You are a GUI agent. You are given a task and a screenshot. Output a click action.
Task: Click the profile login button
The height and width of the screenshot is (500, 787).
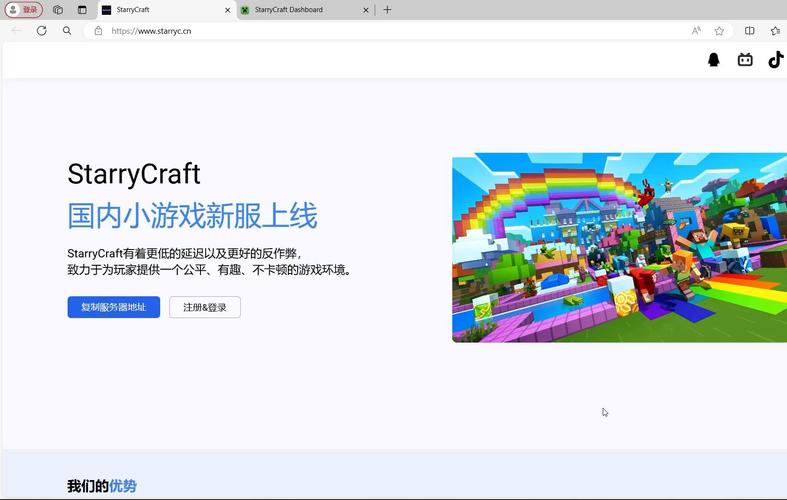pos(24,10)
